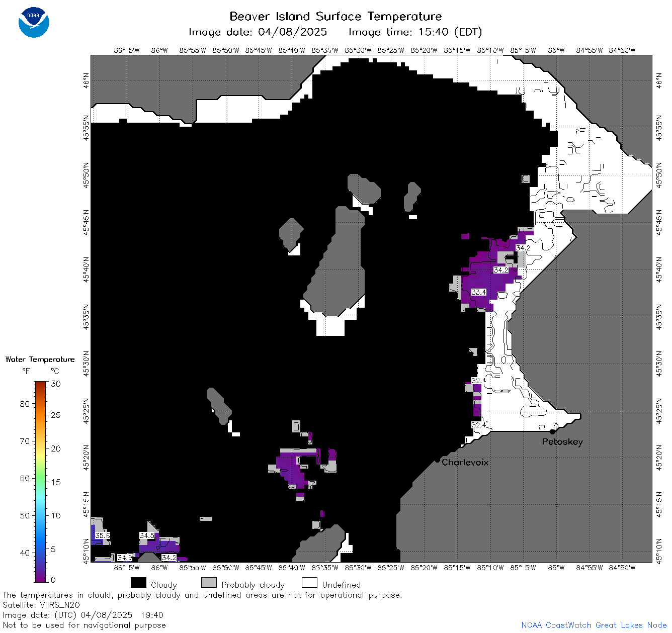Click the 70 Fahrenheit tick on the temperature scale
This screenshot has height=633, width=672.
tap(25, 441)
